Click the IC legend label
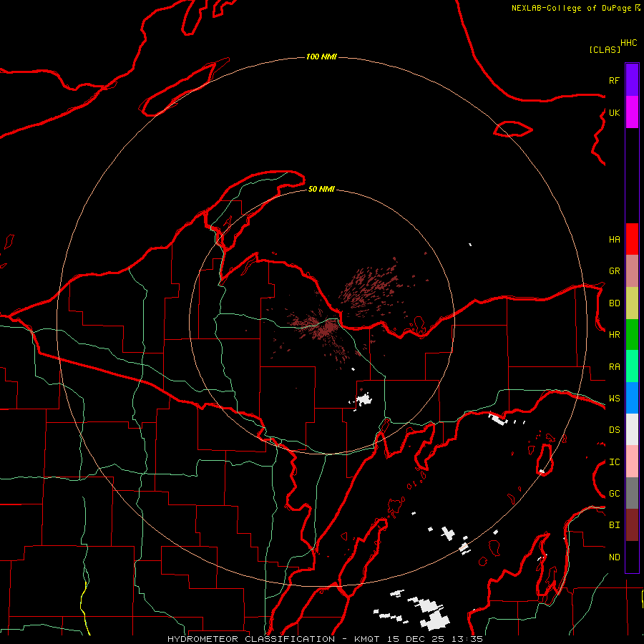This screenshot has width=644, height=644. pyautogui.click(x=614, y=462)
